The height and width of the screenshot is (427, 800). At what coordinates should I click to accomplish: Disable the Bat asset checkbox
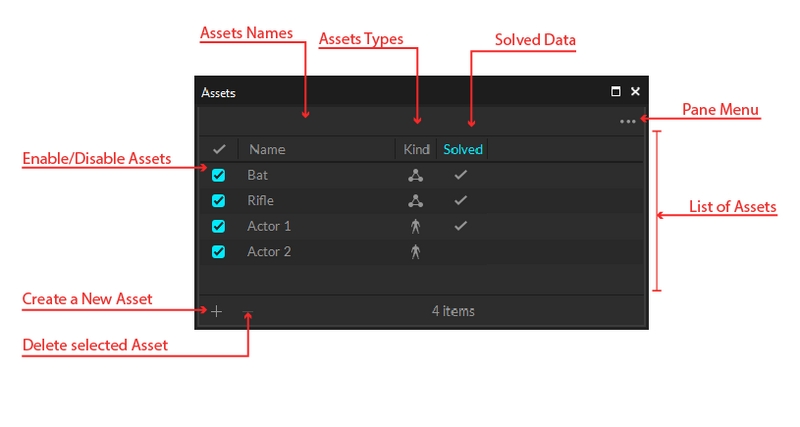pos(219,175)
